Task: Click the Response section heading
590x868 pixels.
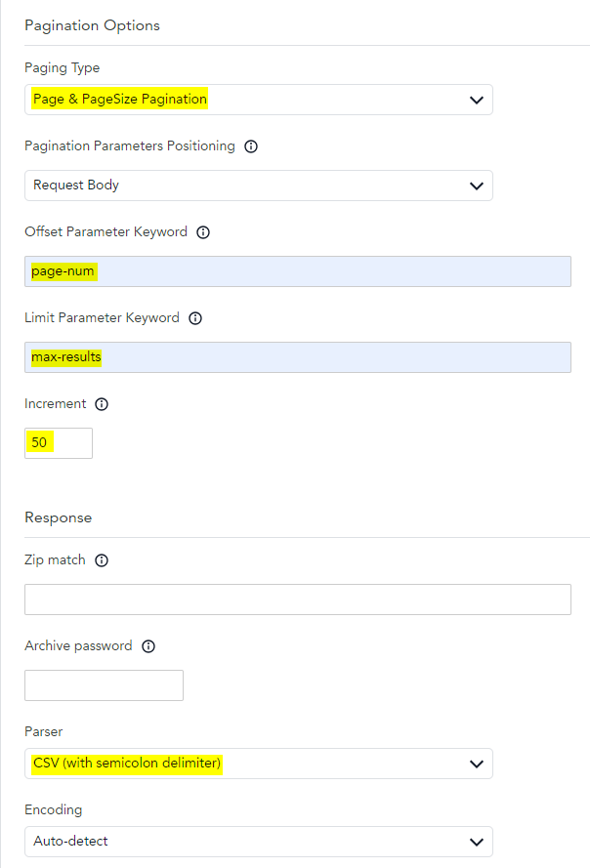Action: pos(59,517)
